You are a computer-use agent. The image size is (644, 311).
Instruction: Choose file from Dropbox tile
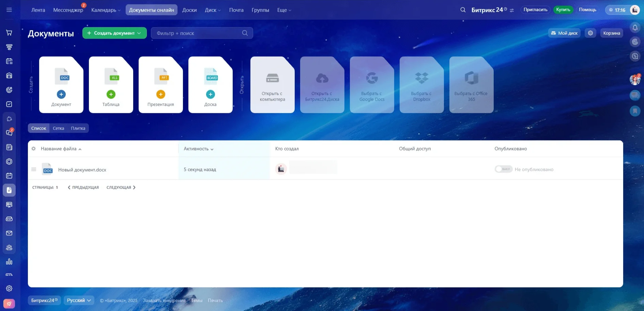[422, 85]
